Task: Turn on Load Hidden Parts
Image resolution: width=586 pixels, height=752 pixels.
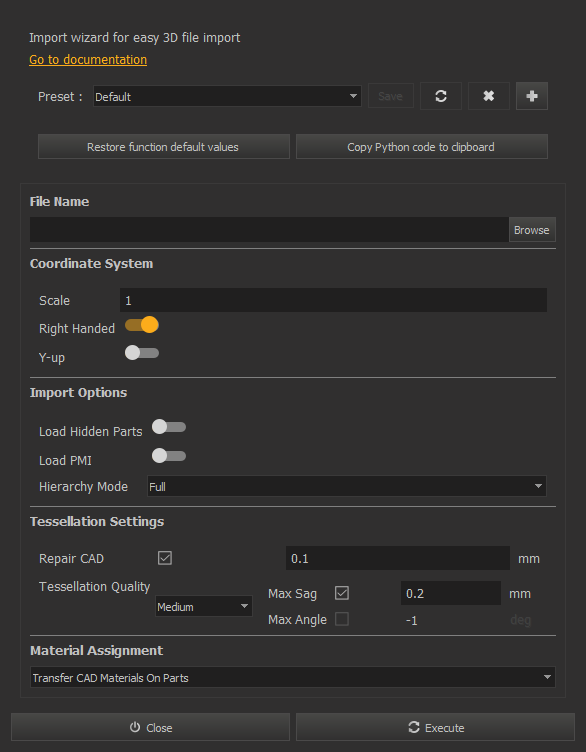Action: pos(169,427)
